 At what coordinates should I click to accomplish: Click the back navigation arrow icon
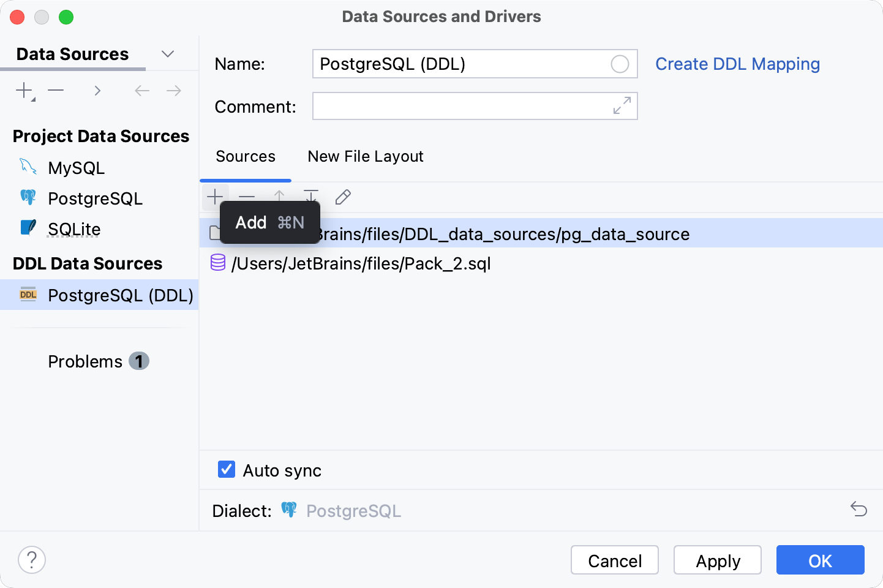click(141, 90)
